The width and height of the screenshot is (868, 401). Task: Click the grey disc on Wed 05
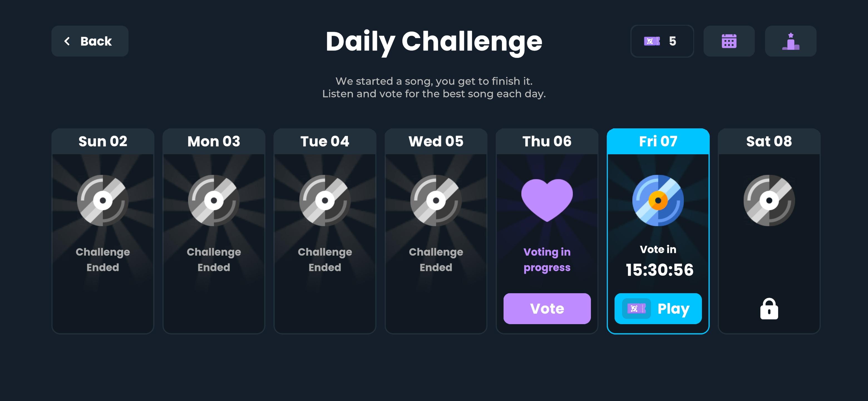tap(436, 200)
